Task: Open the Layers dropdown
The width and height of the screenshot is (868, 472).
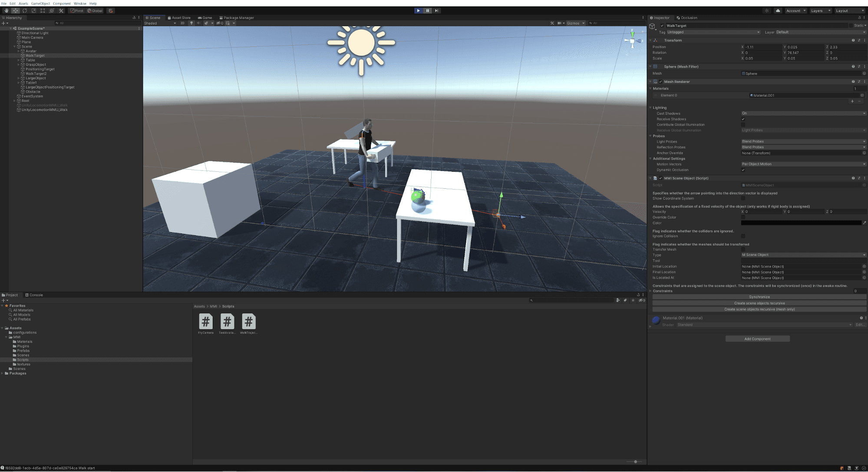Action: click(820, 10)
